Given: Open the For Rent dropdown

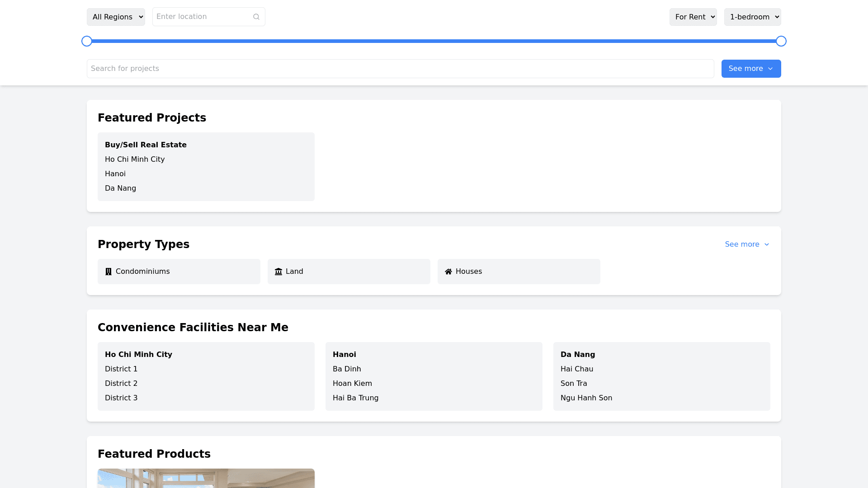Looking at the screenshot, I should (693, 17).
